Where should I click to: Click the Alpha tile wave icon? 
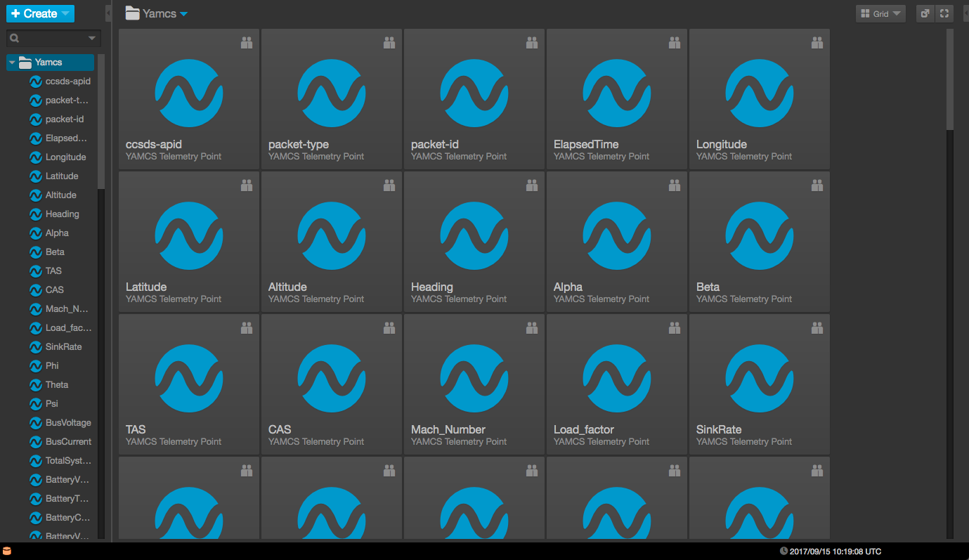[617, 236]
